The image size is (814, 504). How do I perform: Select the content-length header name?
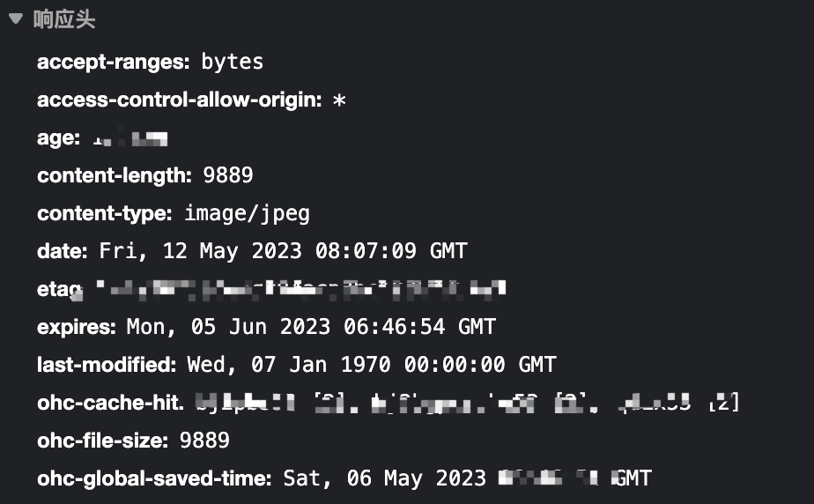click(114, 175)
